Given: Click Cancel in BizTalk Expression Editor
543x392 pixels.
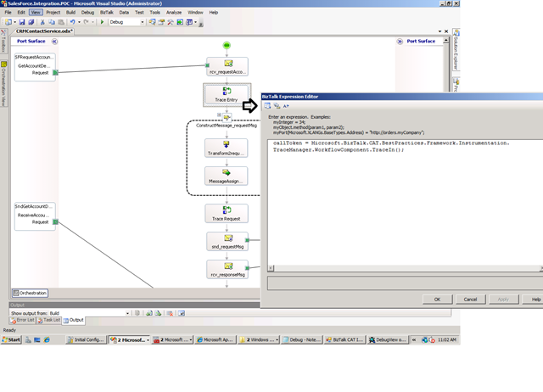Looking at the screenshot, I should [x=470, y=300].
